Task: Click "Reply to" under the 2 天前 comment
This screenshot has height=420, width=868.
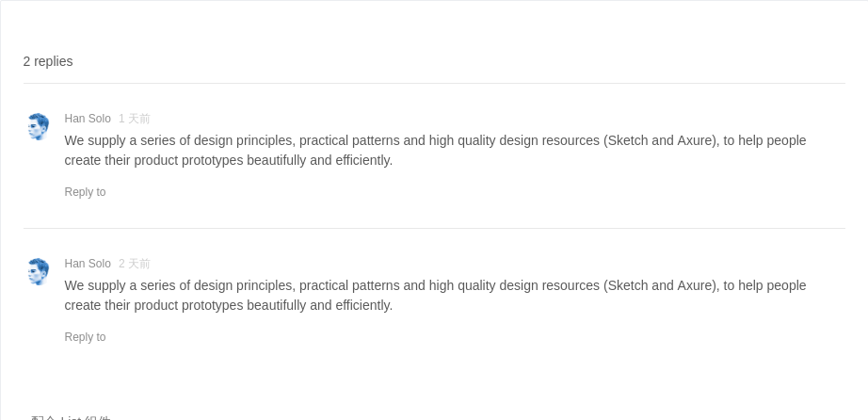Action: click(86, 337)
